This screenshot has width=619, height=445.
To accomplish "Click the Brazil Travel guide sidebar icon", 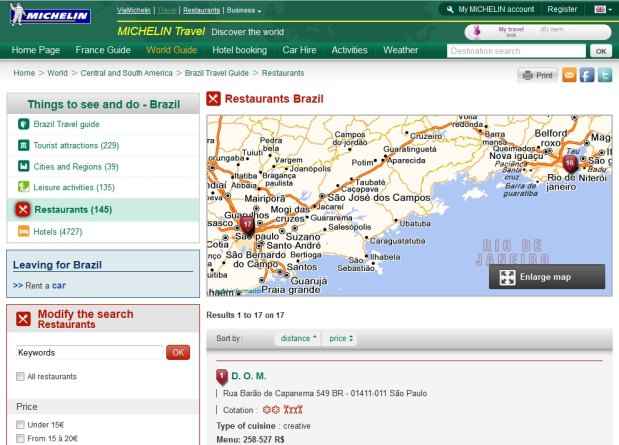I will 24,124.
